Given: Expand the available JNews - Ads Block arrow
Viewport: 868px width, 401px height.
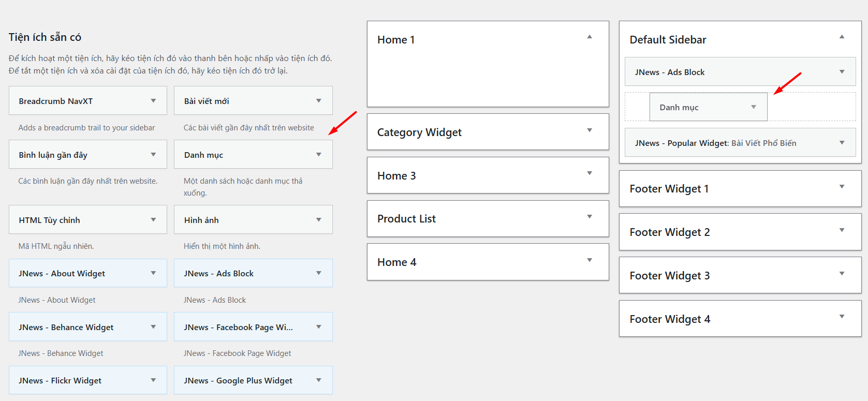Looking at the screenshot, I should coord(319,273).
